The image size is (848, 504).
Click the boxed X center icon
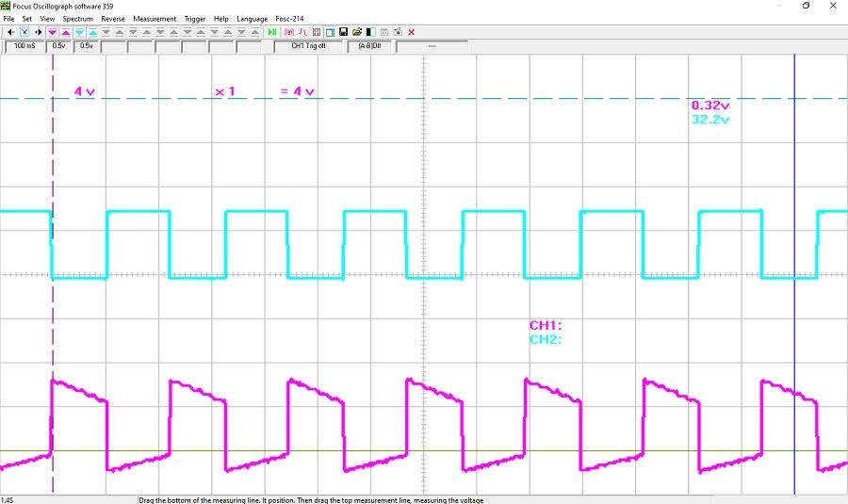(24, 32)
